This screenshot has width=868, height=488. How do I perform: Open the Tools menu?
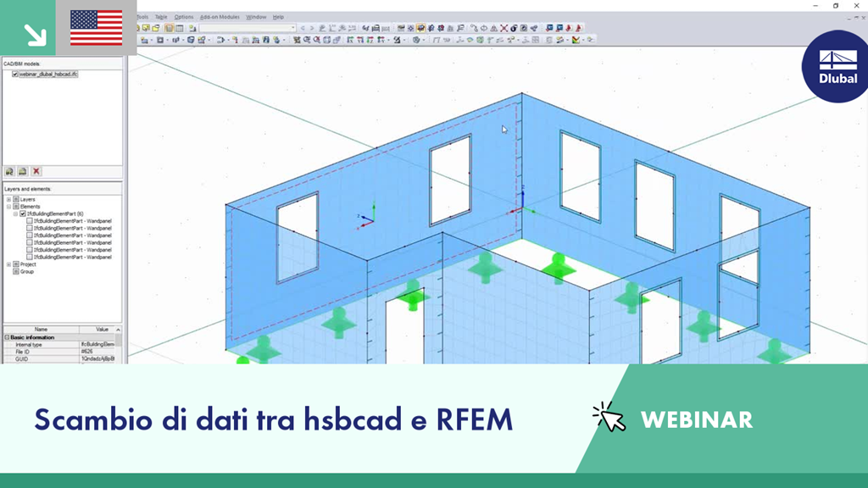pyautogui.click(x=142, y=17)
